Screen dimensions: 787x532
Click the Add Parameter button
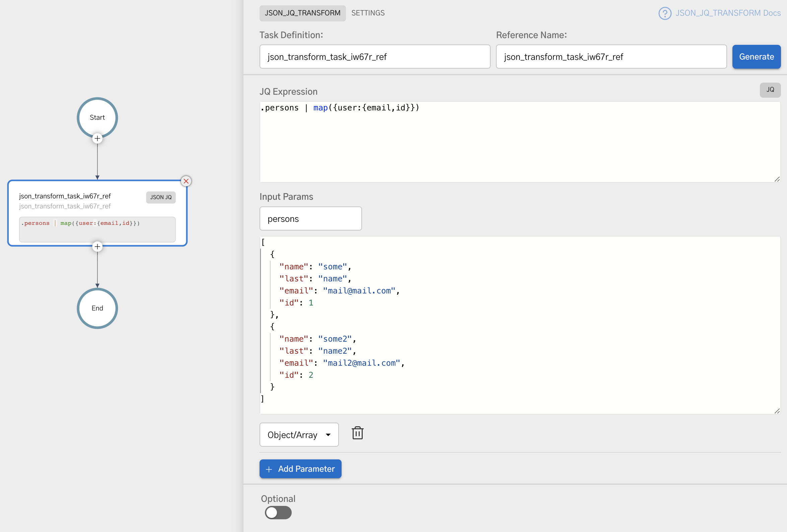pos(300,469)
